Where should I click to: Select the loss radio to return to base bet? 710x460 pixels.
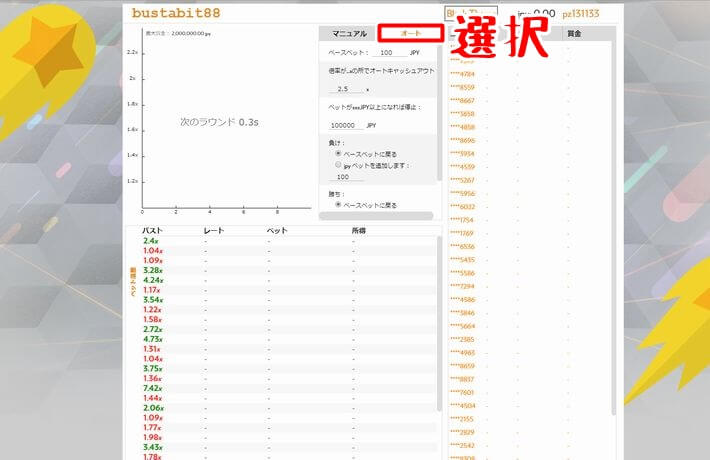point(339,153)
